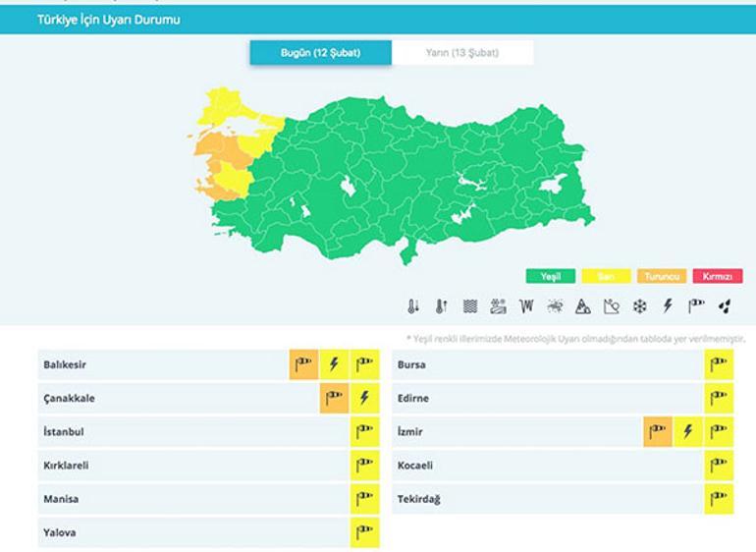Switch to the Yarın (13 Şubat) tab
The image size is (756, 552).
tap(462, 53)
